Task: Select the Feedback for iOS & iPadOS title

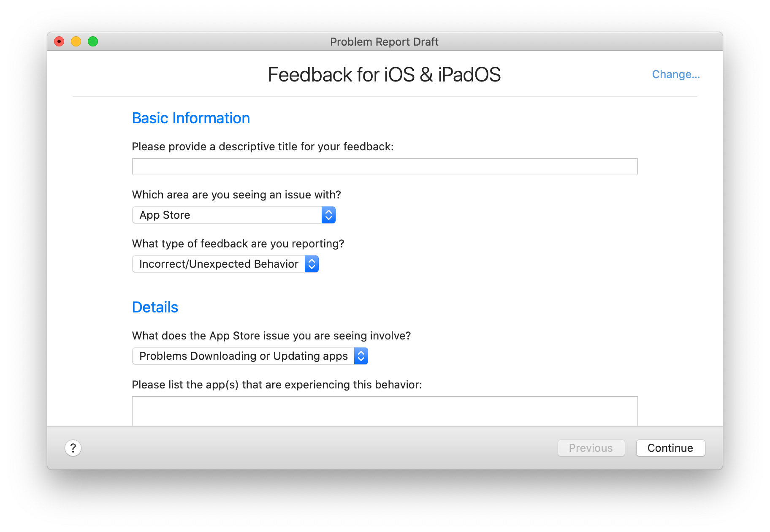Action: [x=384, y=74]
